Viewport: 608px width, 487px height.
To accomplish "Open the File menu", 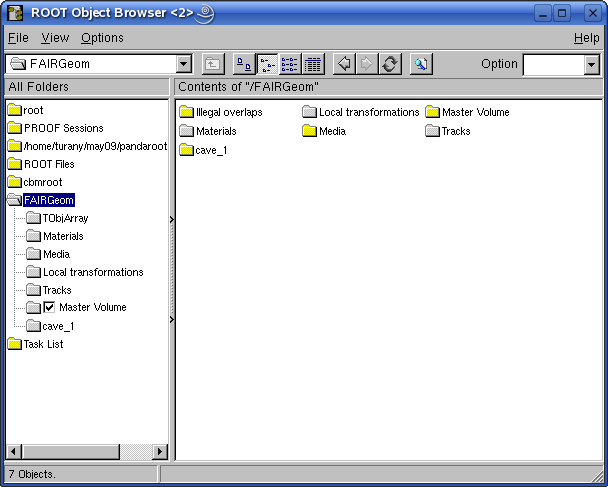I will pos(18,38).
